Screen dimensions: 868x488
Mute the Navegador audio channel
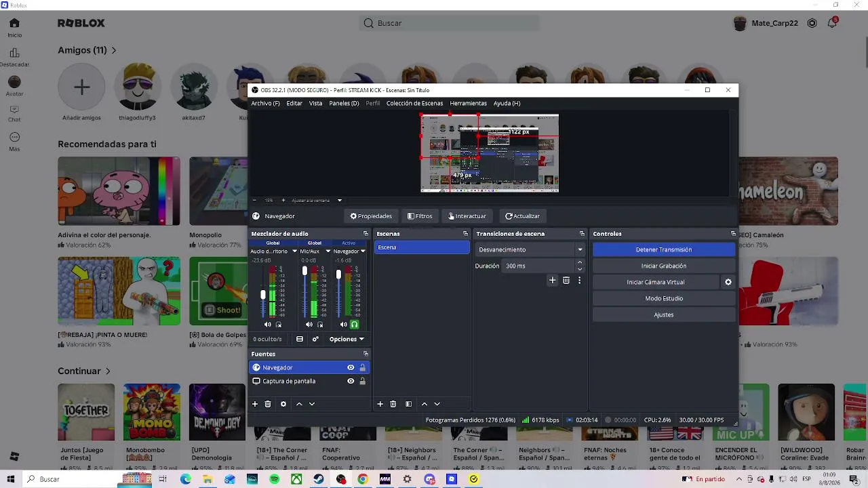point(343,325)
